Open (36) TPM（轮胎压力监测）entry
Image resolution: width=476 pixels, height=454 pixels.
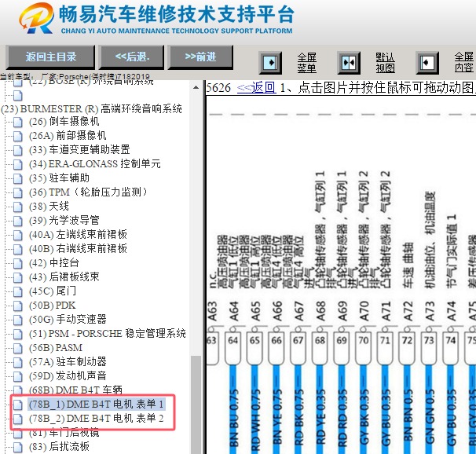[x=88, y=192]
